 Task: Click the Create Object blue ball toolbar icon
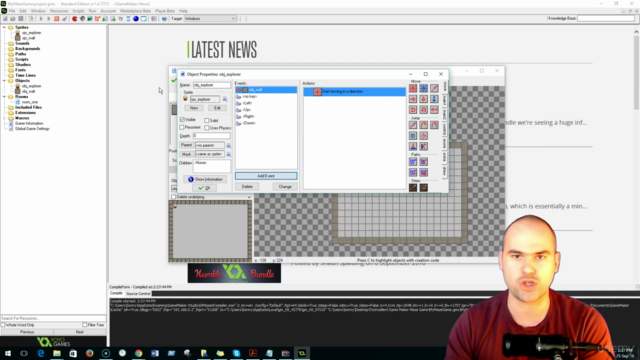point(136,19)
